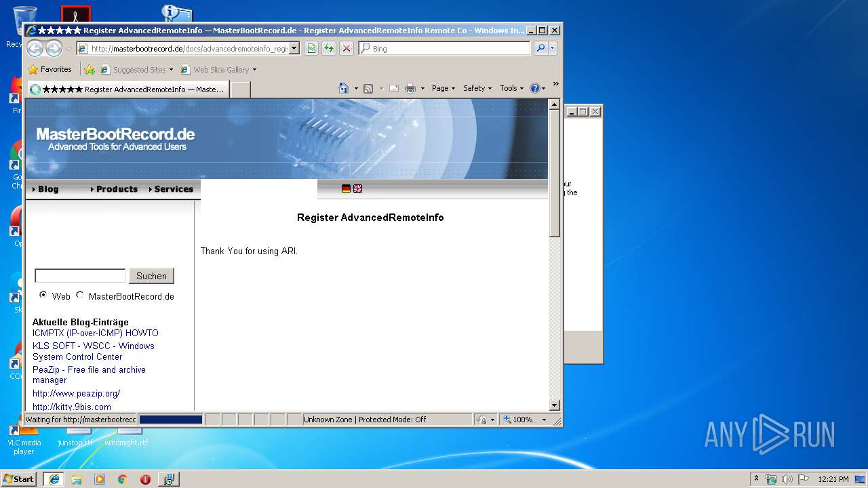Viewport: 868px width, 488px height.
Task: Go to Home page icon
Action: point(344,88)
